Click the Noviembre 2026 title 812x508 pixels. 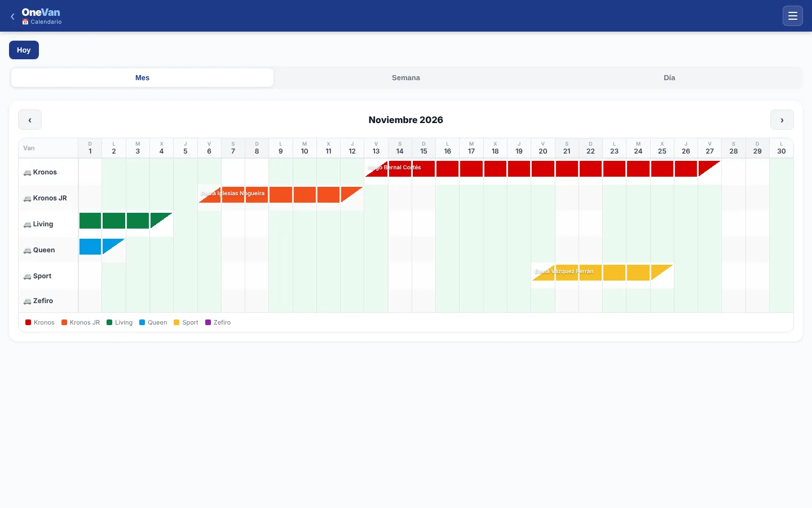(x=406, y=120)
